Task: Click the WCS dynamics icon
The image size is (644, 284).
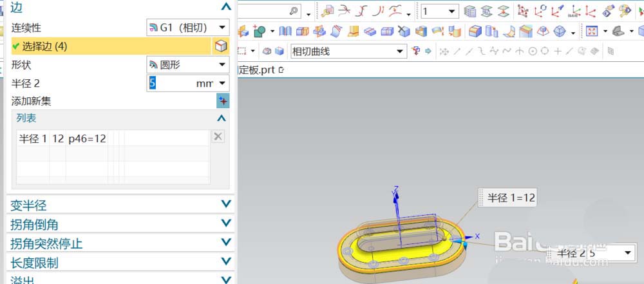Action: 522,11
